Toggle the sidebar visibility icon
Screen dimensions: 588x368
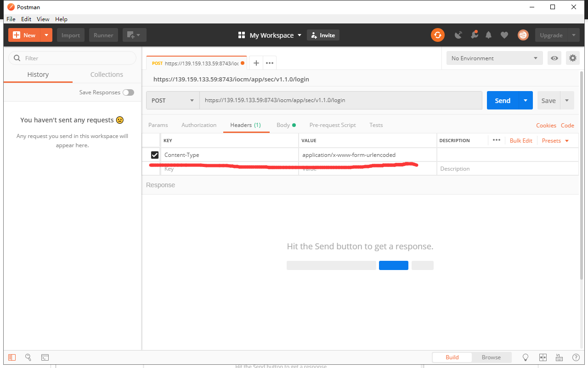(12, 357)
